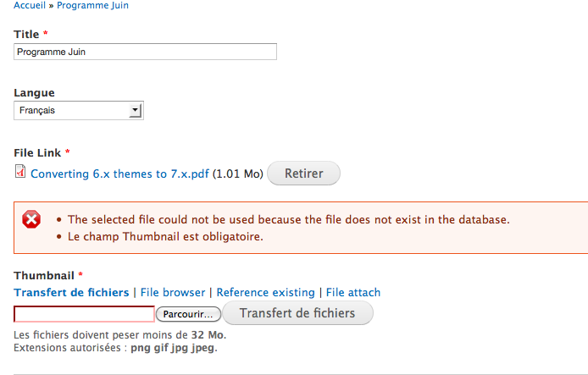Click the Langue field label
The image size is (588, 375).
tap(34, 92)
